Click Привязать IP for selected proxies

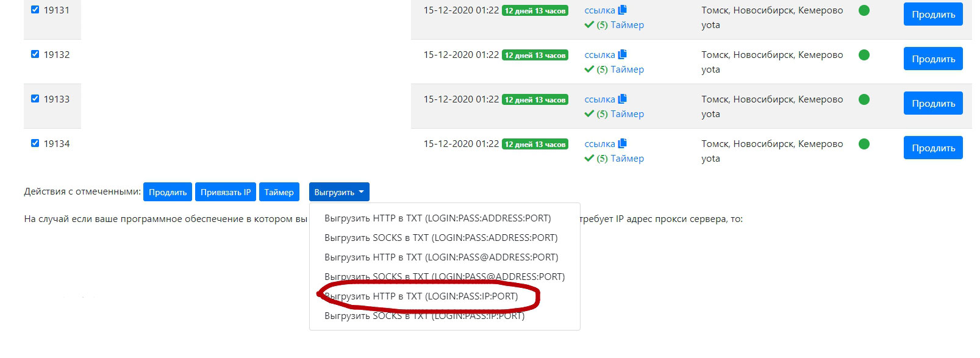[225, 192]
